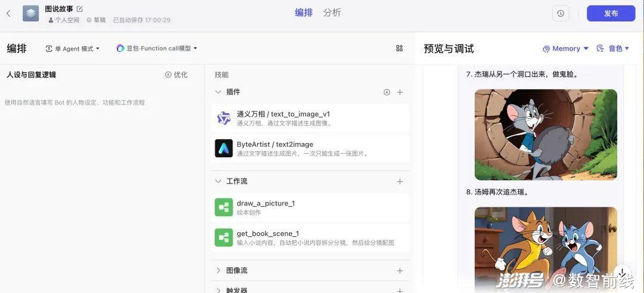Click the auto-add icon in 插件 row
The image size is (644, 293).
pos(386,92)
